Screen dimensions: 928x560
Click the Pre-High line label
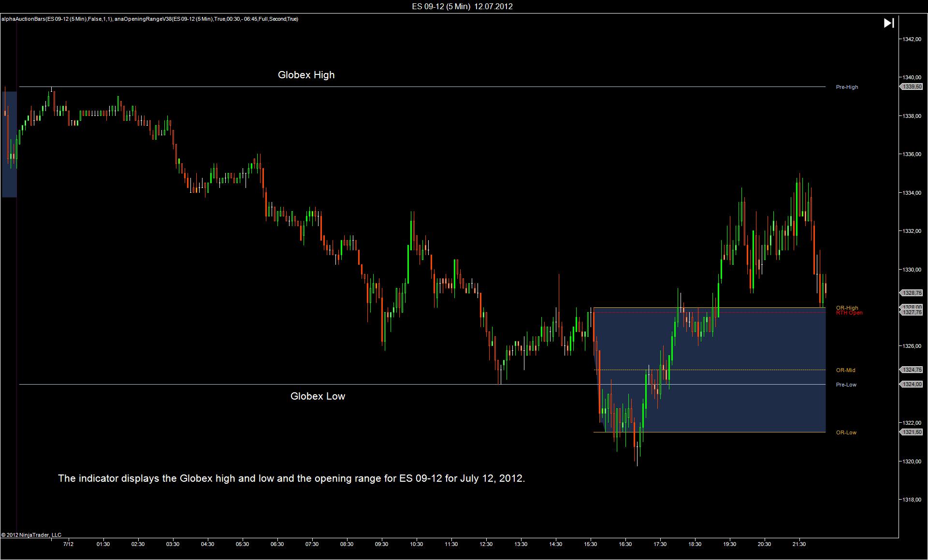(x=847, y=87)
